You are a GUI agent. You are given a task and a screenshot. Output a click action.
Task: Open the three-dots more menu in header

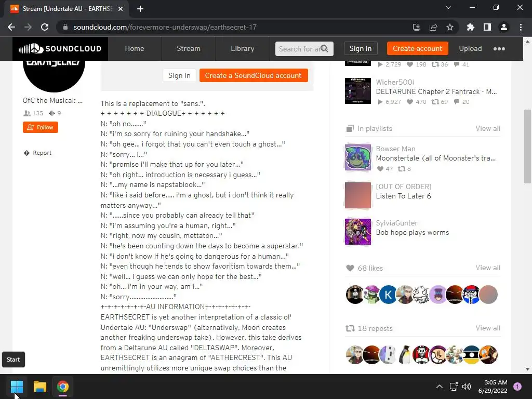pyautogui.click(x=499, y=48)
